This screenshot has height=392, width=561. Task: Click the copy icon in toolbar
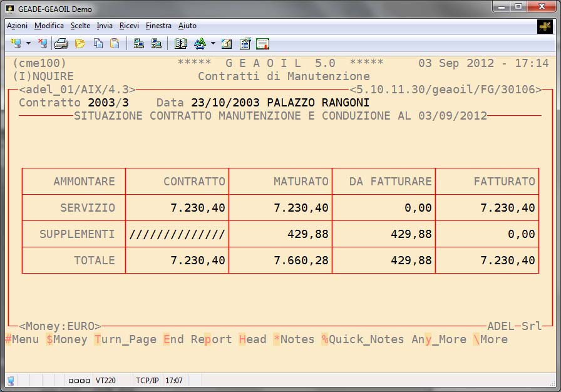click(98, 44)
